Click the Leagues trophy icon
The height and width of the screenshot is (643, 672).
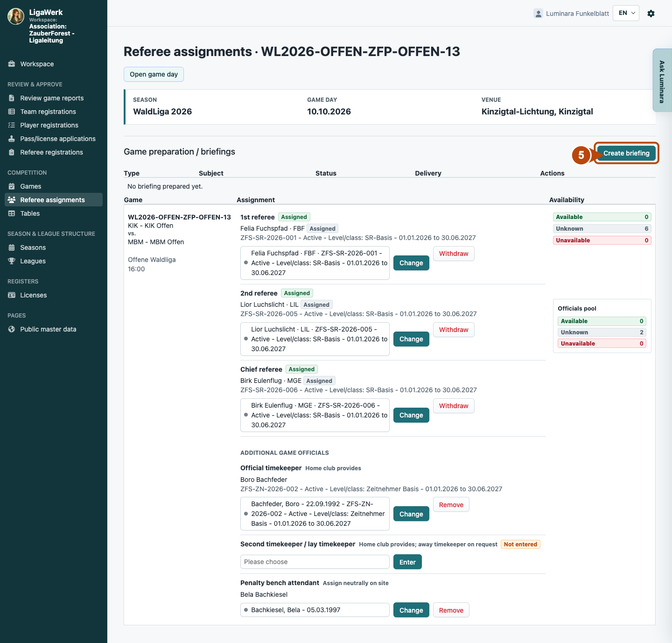(x=12, y=261)
